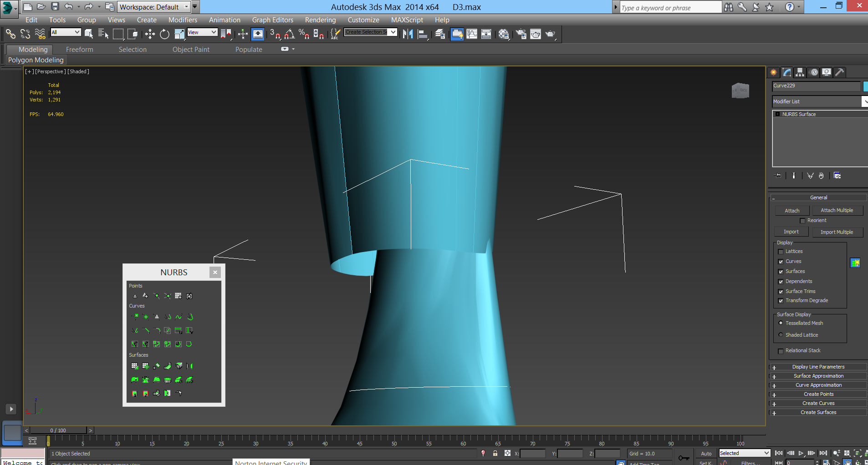The width and height of the screenshot is (868, 465).
Task: Open the Utilities panel hammer icon
Action: pos(840,72)
